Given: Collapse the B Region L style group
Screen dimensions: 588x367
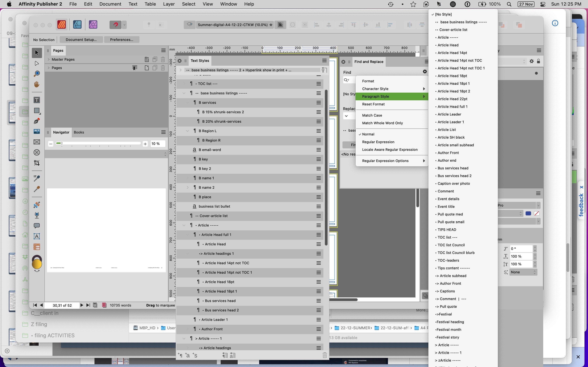Looking at the screenshot, I should pos(187,131).
